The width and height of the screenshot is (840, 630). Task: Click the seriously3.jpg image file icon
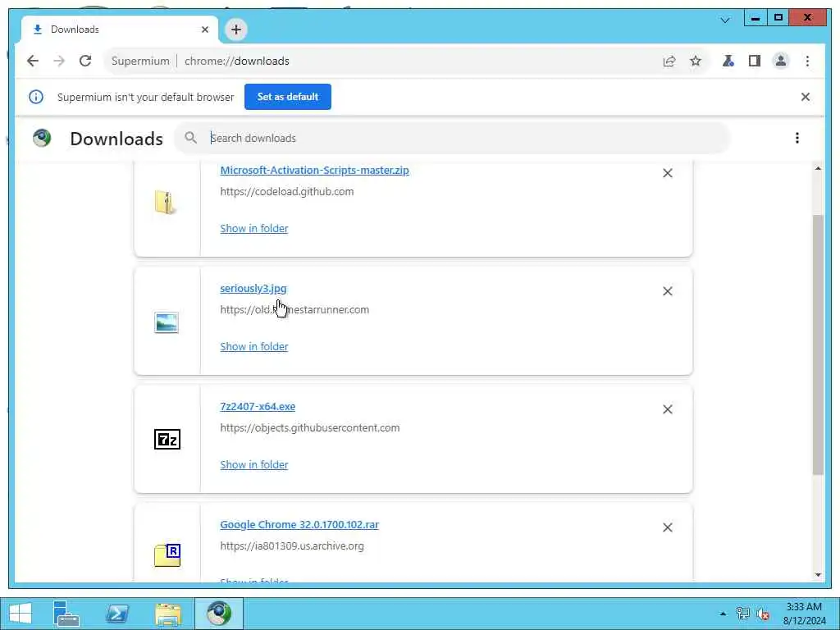pyautogui.click(x=167, y=322)
